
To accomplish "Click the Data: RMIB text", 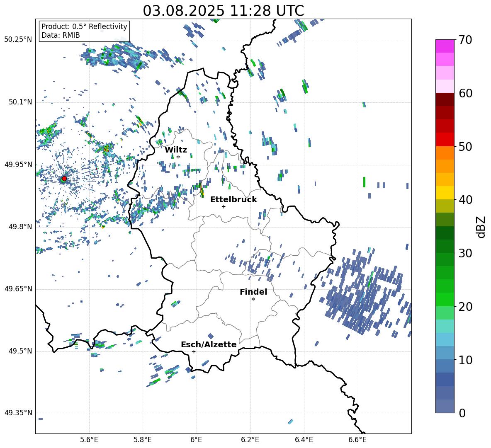I will 61,35.
